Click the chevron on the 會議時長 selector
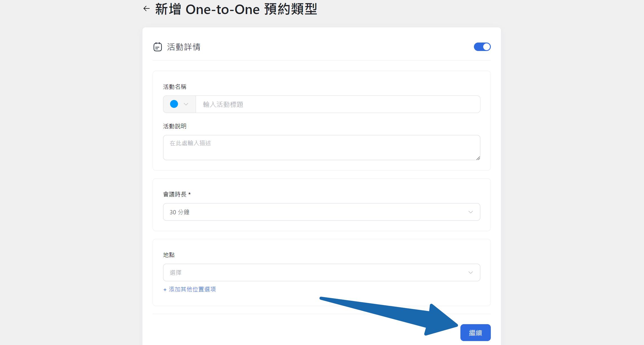This screenshot has height=345, width=644. click(471, 212)
